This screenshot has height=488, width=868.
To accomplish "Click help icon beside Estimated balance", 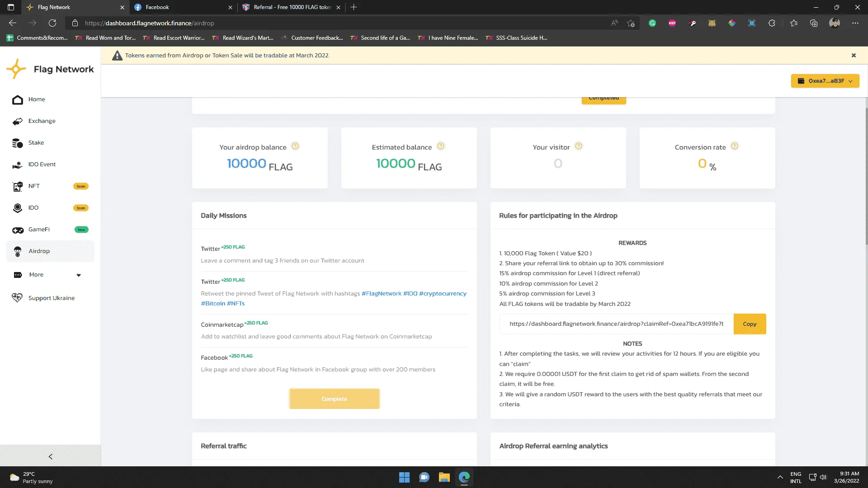I will (x=441, y=146).
